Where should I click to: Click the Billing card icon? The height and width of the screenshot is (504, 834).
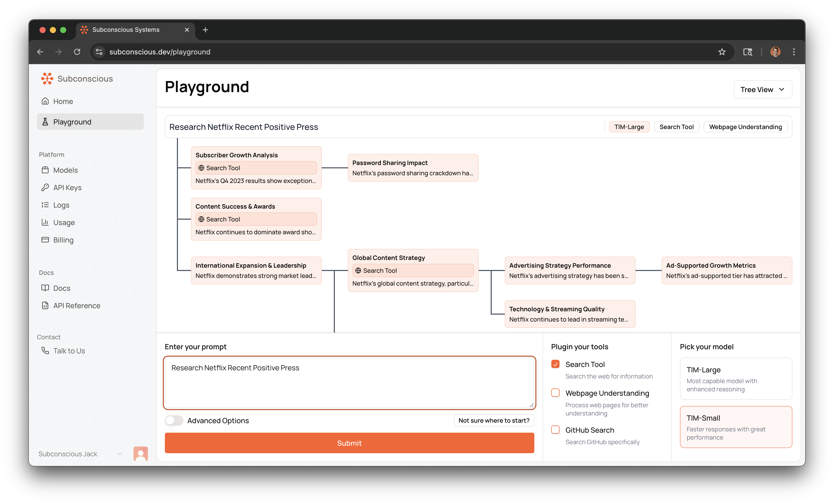click(45, 240)
